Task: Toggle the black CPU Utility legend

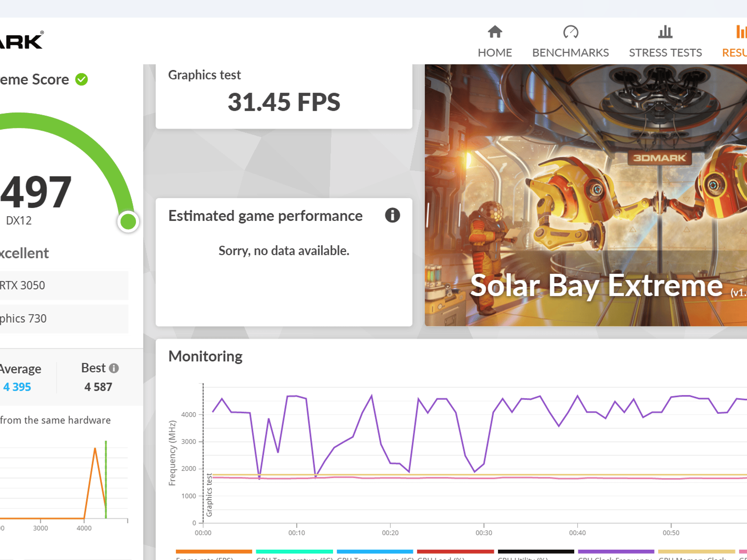Action: click(536, 554)
